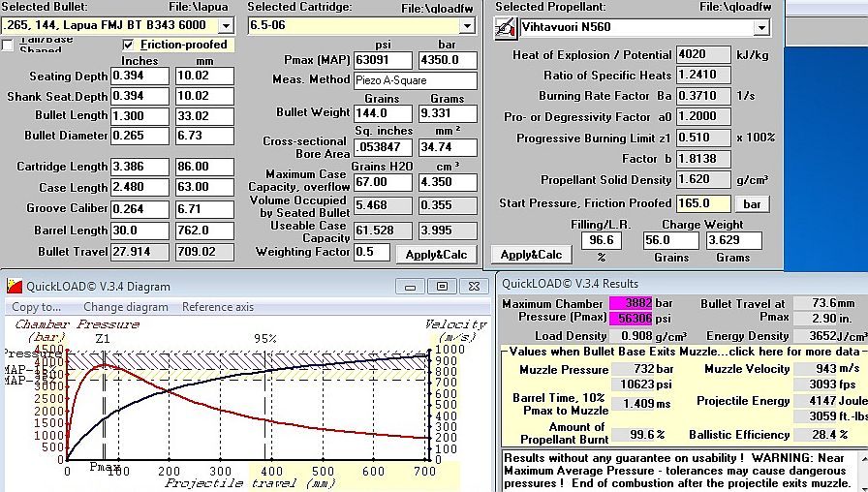Image resolution: width=868 pixels, height=492 pixels.
Task: Click the Maximum Case Capacity cm³ field
Action: tap(448, 182)
